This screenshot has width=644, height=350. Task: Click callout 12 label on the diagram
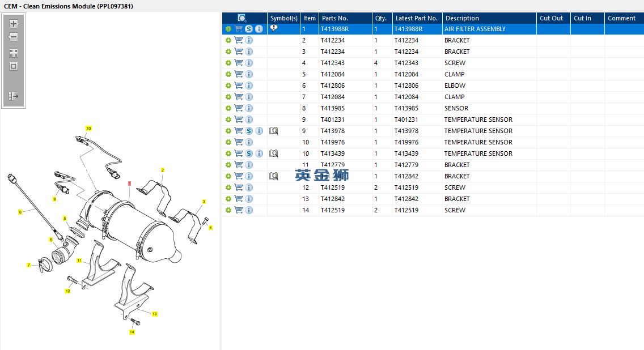[68, 291]
